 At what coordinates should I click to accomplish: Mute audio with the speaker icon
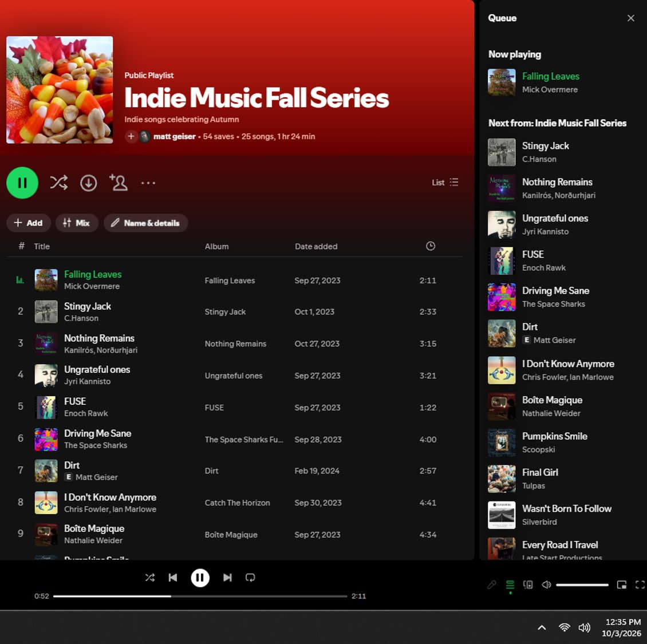pos(546,584)
